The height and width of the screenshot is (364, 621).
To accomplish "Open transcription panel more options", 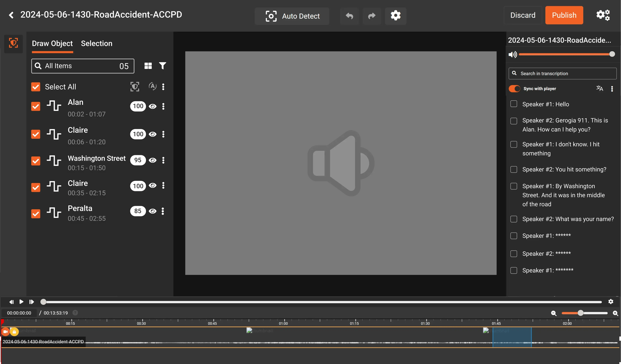I will point(612,89).
